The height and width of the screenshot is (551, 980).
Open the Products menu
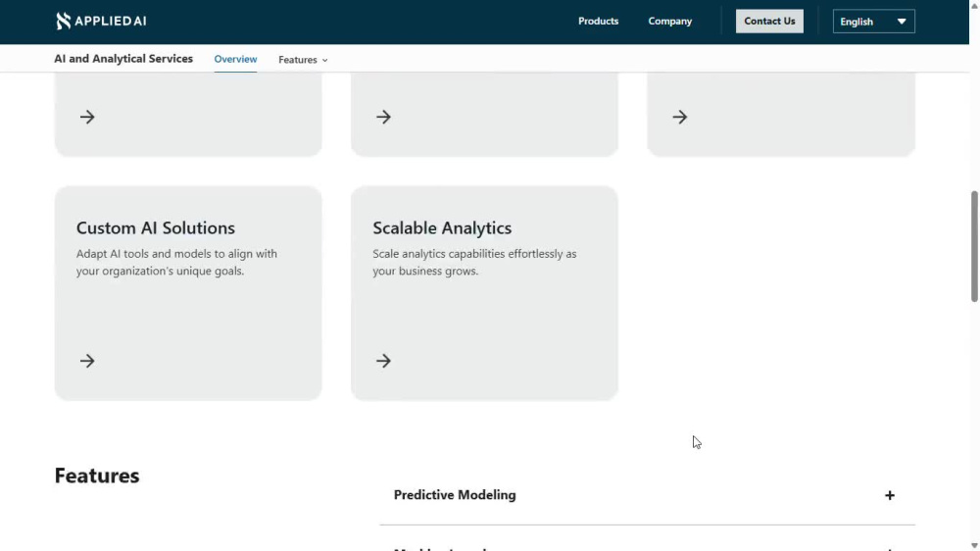(x=598, y=22)
